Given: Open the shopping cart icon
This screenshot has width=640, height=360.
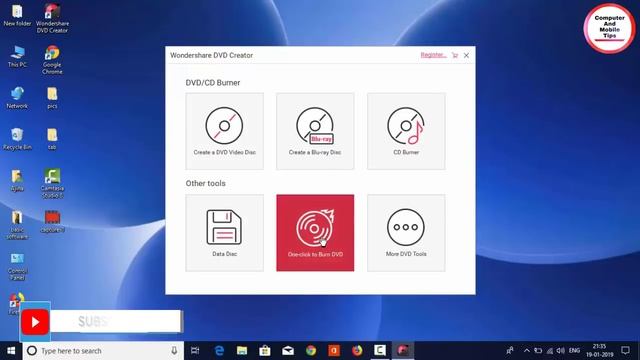Looking at the screenshot, I should pyautogui.click(x=455, y=55).
